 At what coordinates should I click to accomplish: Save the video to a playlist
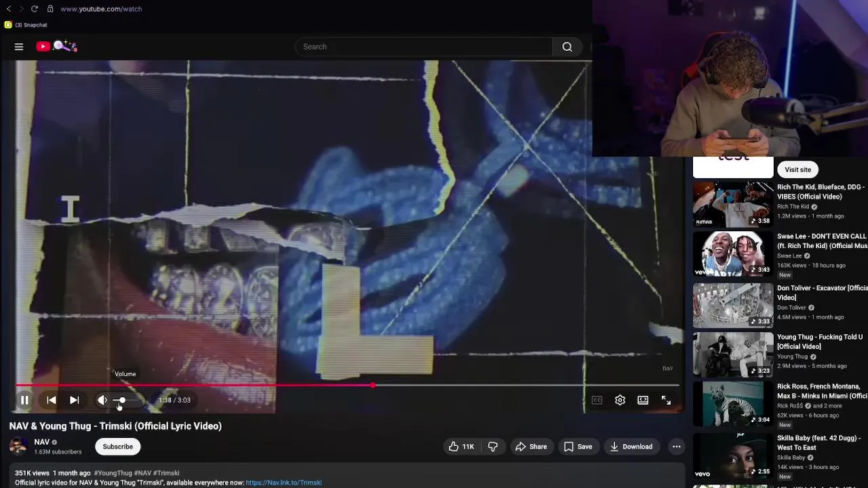pyautogui.click(x=578, y=447)
